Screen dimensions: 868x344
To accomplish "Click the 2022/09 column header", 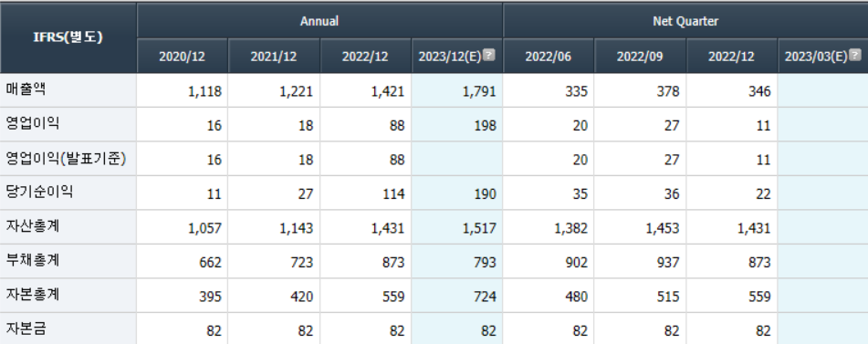I will pos(640,57).
